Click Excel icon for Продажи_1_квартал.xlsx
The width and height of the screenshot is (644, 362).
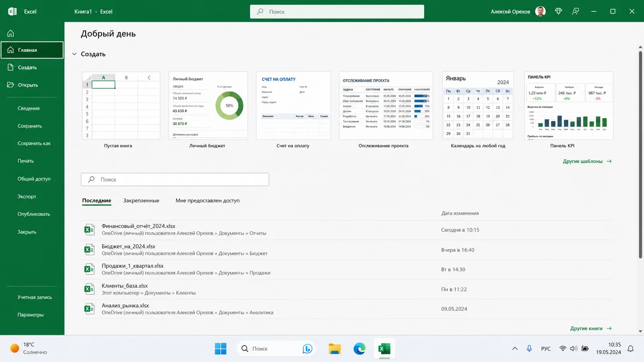tap(89, 269)
